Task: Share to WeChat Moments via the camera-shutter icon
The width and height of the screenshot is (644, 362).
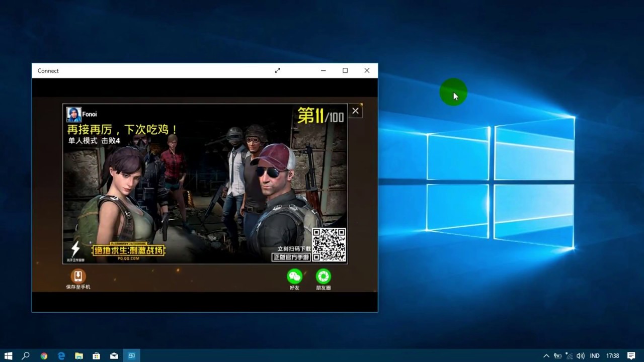Action: [323, 276]
